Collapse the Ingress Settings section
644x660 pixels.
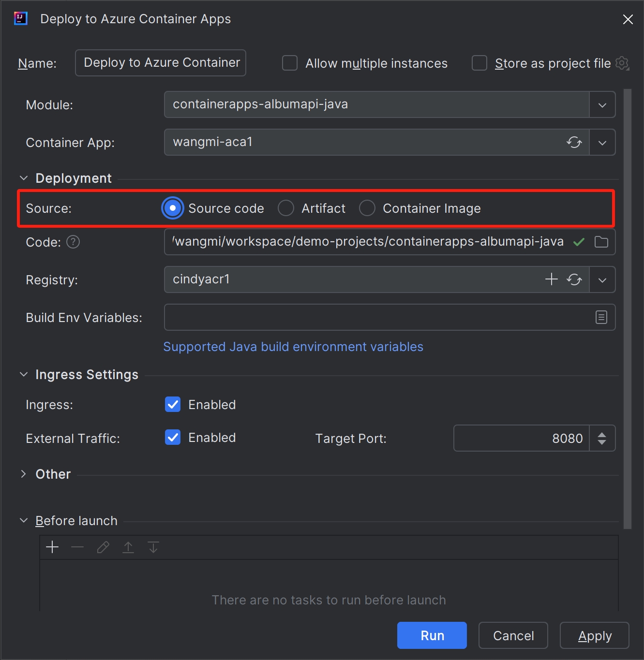click(x=24, y=375)
